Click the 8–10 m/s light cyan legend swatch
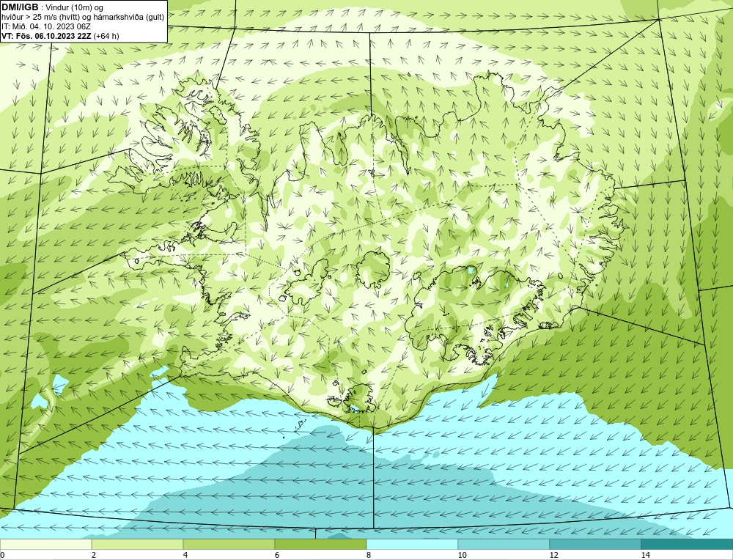Image resolution: width=733 pixels, height=560 pixels. [412, 545]
